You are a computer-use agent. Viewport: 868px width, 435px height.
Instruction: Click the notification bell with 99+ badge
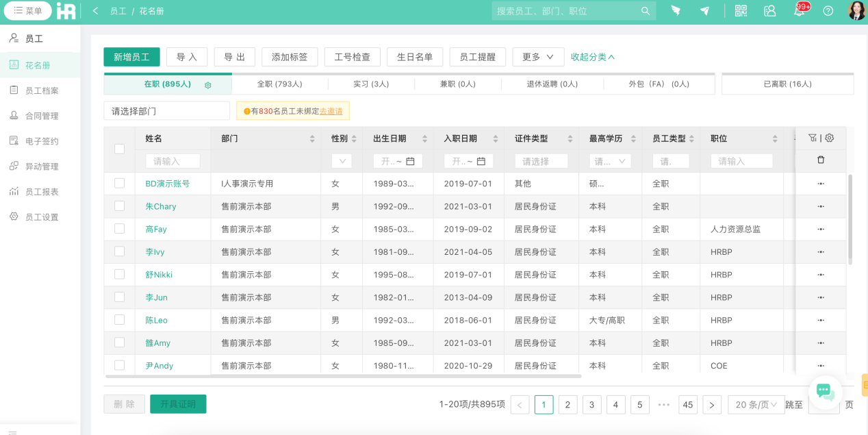click(x=798, y=11)
